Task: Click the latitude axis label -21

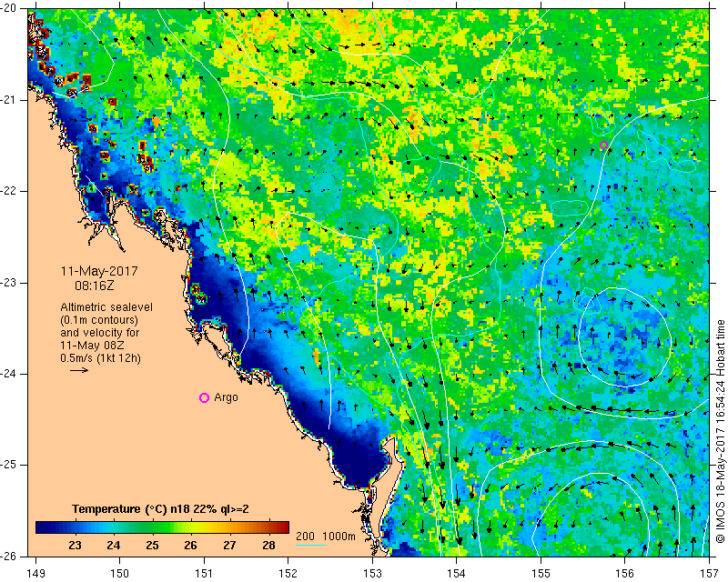Action: (x=8, y=100)
